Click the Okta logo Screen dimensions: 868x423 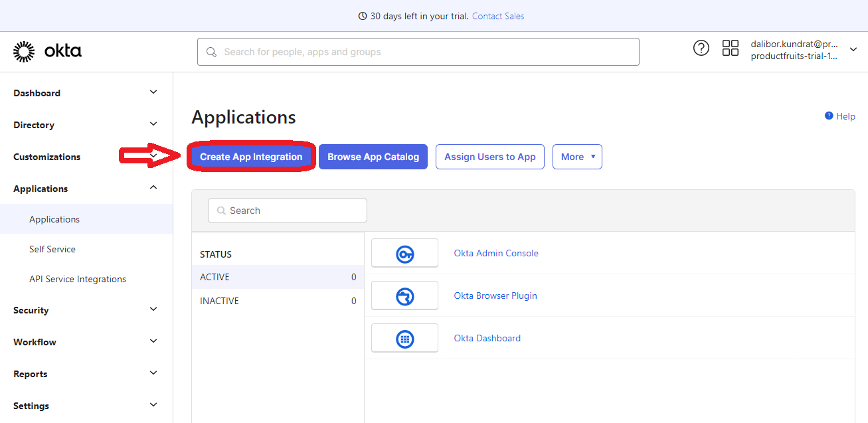click(46, 51)
